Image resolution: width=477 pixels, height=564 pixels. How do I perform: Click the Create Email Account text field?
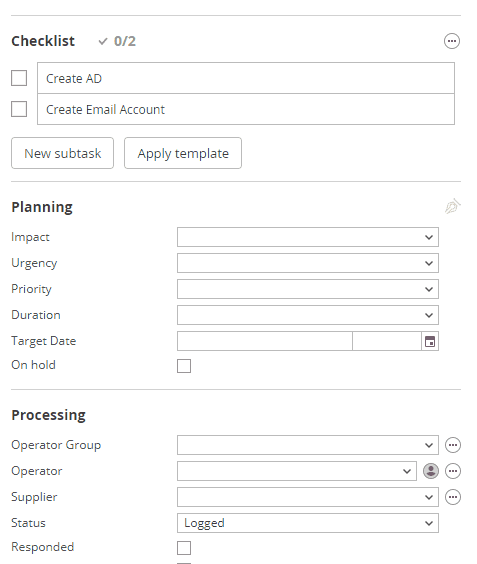point(246,109)
